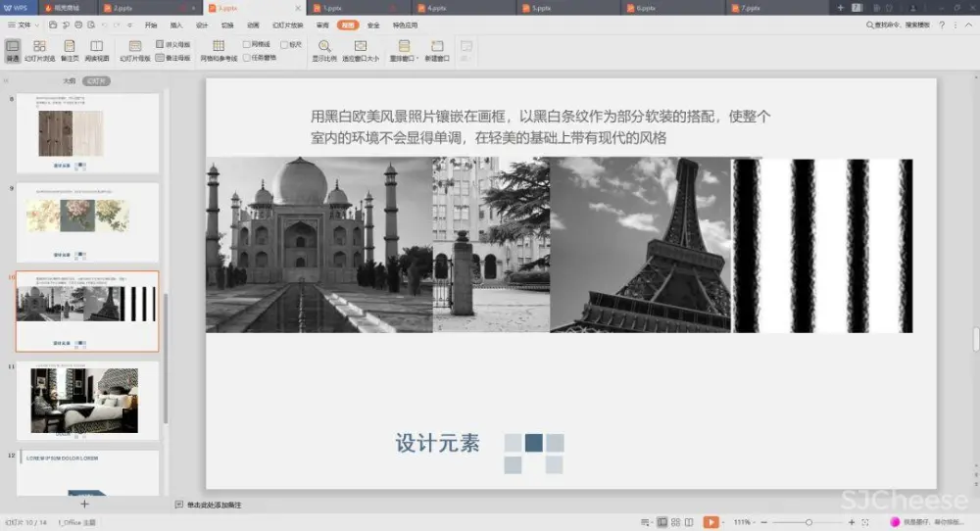Click Fit to Window (适应窗口大小)
Screen dimensions: 980x531
point(361,51)
